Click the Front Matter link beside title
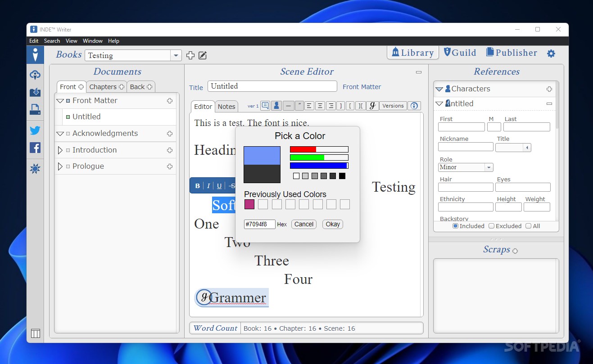593x364 pixels. pos(362,87)
